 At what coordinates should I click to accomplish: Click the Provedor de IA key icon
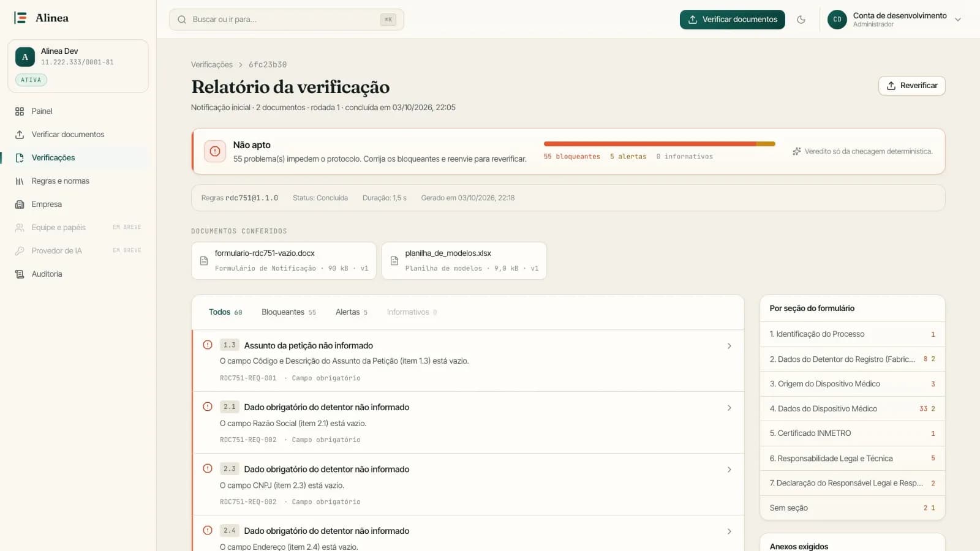click(x=20, y=251)
